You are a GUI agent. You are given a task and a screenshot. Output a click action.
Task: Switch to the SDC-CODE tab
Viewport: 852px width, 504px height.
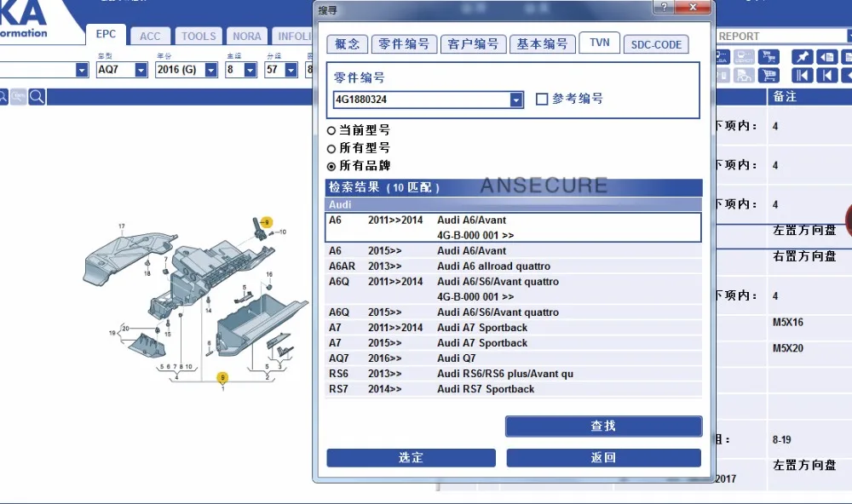[x=656, y=44]
